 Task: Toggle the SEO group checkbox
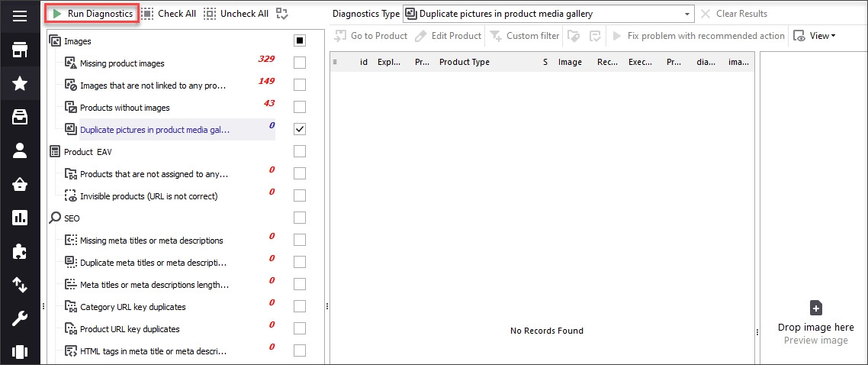[x=300, y=218]
